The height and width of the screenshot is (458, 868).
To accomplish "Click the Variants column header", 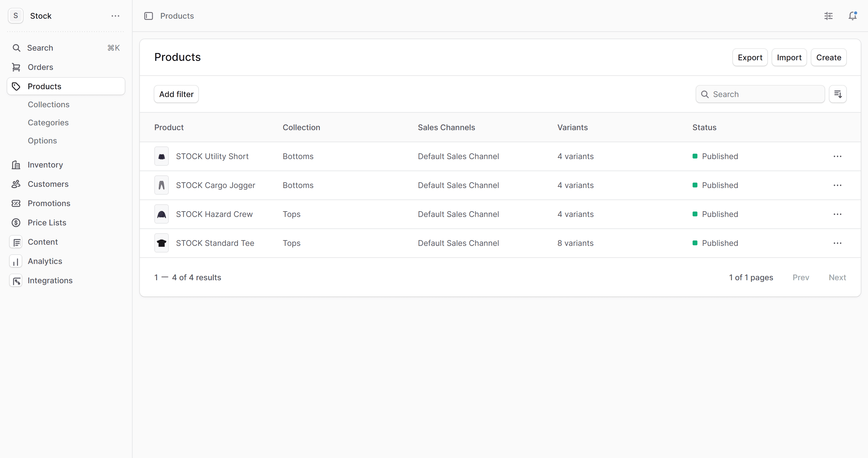I will coord(572,127).
